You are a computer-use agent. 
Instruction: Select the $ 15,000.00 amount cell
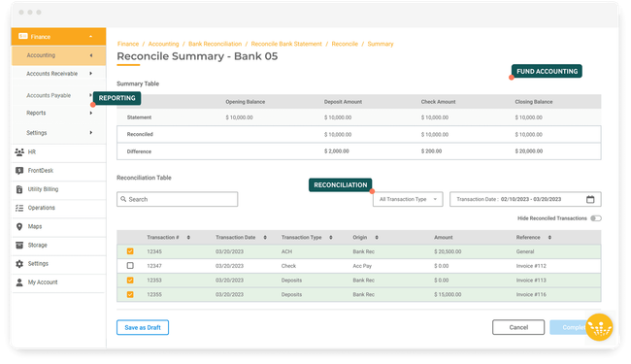[448, 294]
